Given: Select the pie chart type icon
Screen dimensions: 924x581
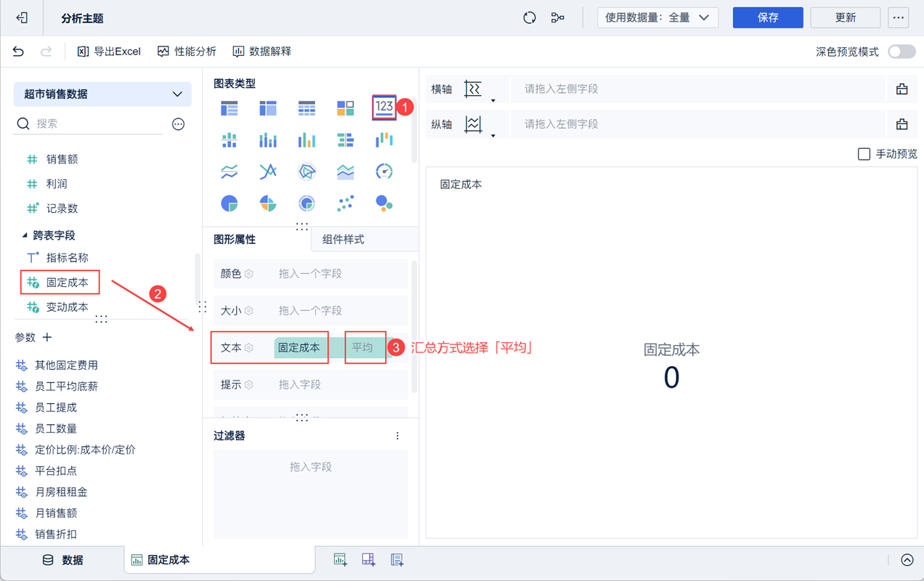Looking at the screenshot, I should click(230, 203).
